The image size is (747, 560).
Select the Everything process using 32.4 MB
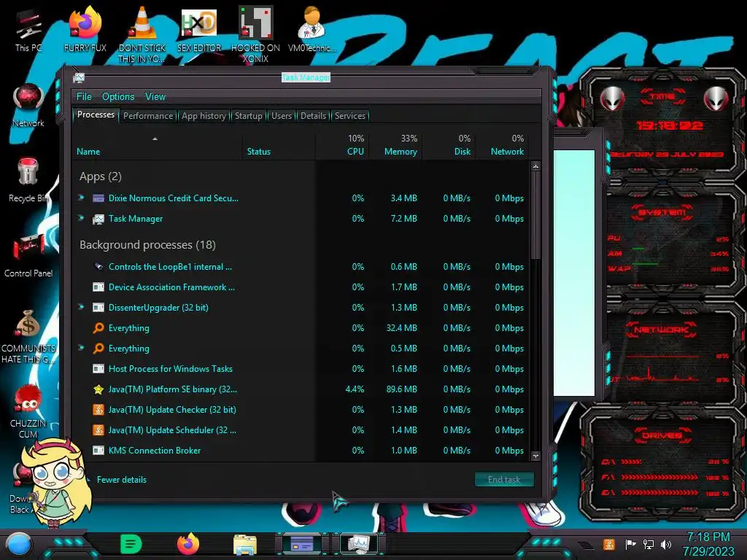point(301,328)
